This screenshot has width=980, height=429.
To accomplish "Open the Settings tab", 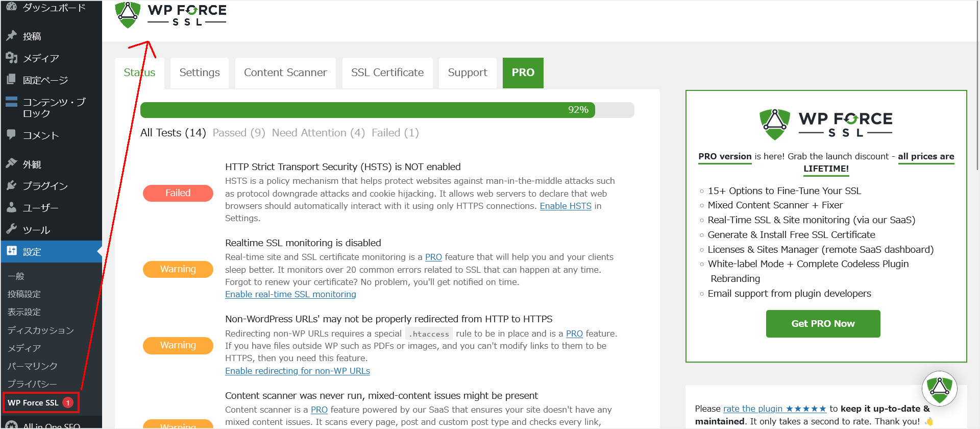I will [x=200, y=73].
